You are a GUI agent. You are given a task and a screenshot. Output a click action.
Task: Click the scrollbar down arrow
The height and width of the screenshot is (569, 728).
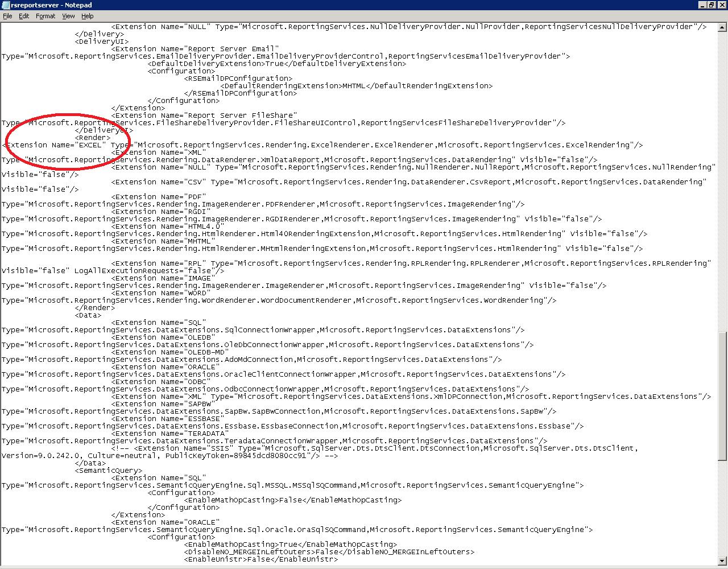(x=723, y=560)
